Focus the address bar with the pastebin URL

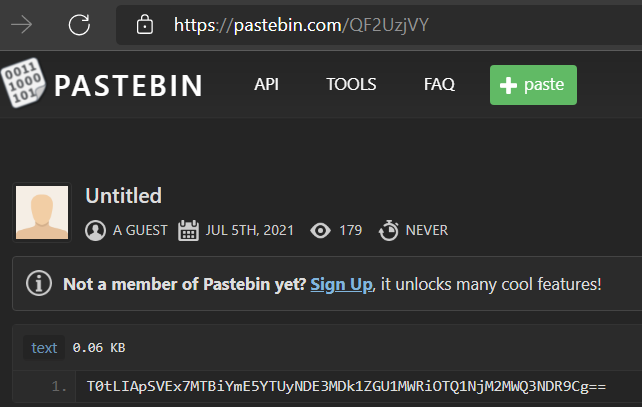coord(380,23)
